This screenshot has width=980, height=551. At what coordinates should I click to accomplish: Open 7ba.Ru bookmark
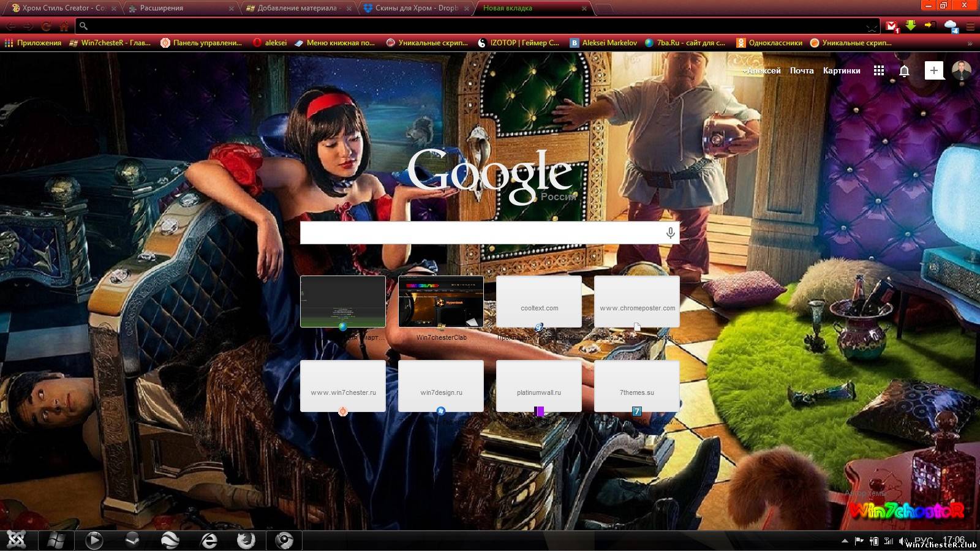pyautogui.click(x=685, y=43)
